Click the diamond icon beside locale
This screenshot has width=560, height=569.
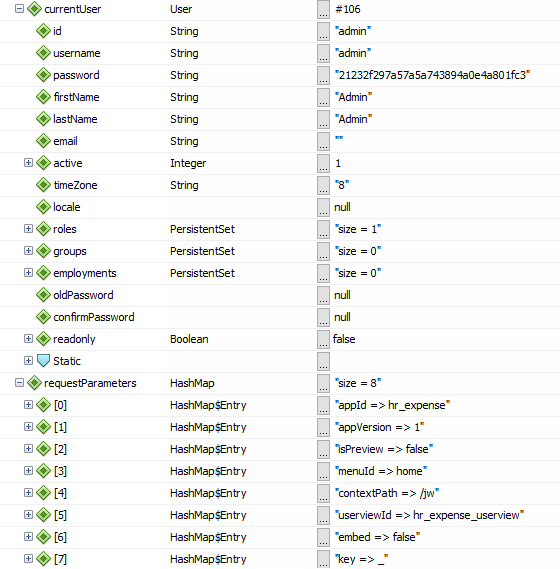pos(43,207)
